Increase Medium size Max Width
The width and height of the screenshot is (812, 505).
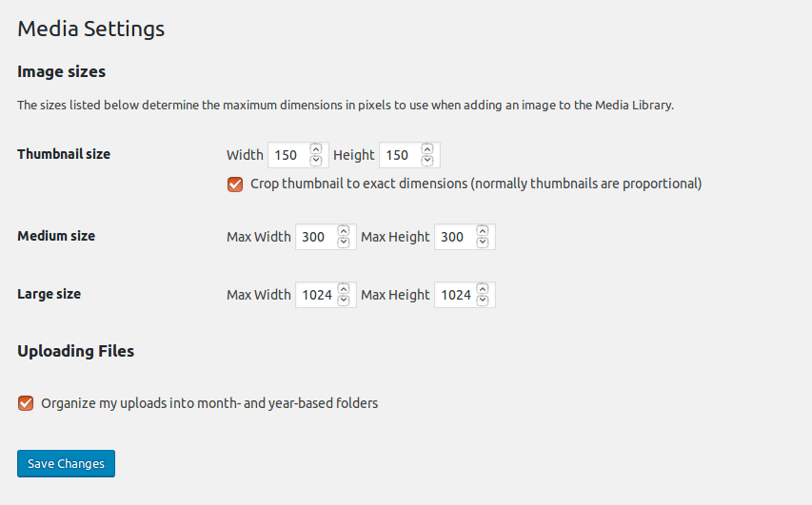point(344,230)
